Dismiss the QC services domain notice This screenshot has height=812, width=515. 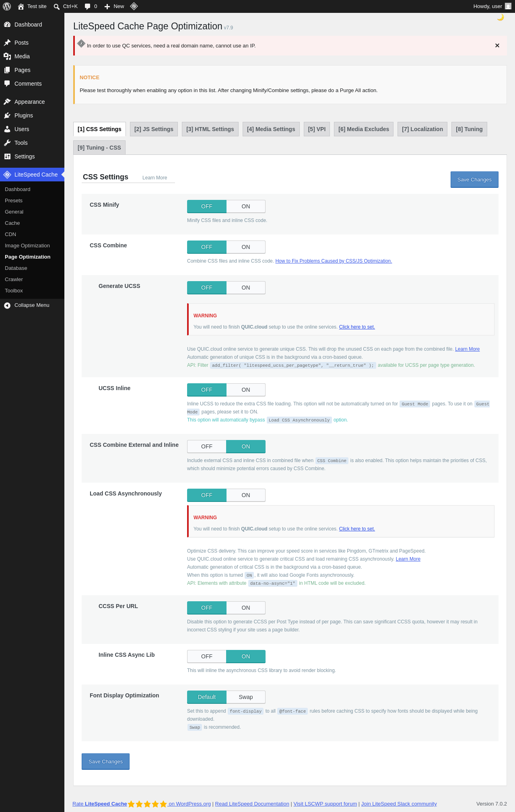coord(497,45)
